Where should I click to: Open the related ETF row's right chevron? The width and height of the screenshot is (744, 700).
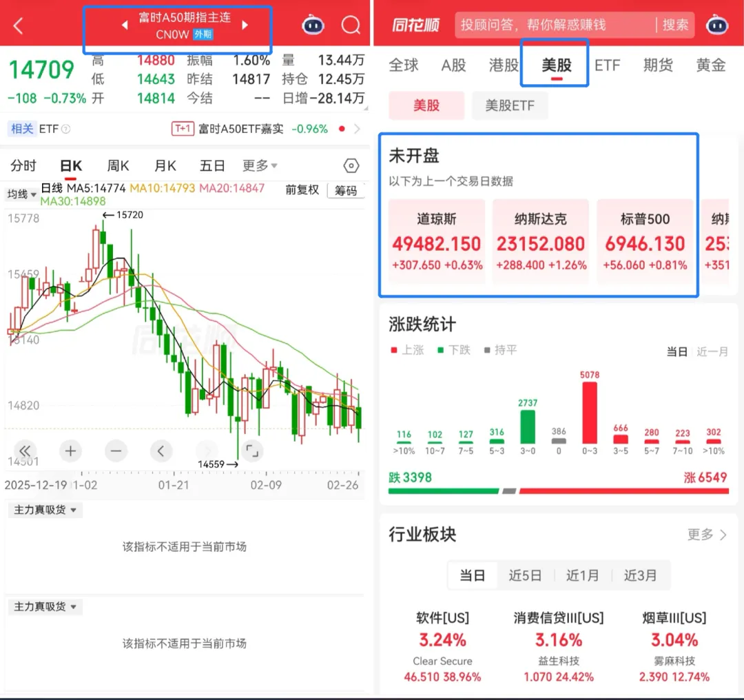(x=358, y=129)
